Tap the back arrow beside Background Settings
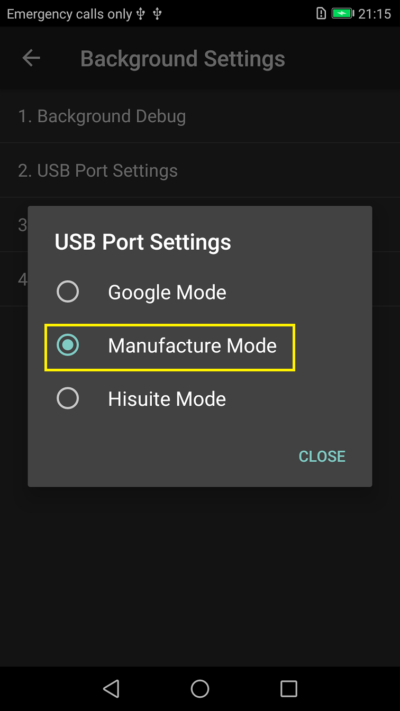Viewport: 400px width, 711px height. pyautogui.click(x=31, y=58)
